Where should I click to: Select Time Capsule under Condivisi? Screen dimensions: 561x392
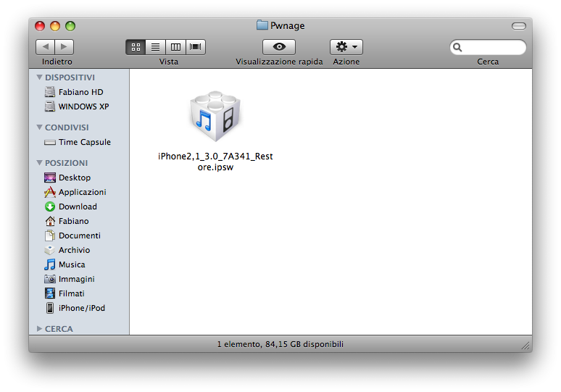84,142
